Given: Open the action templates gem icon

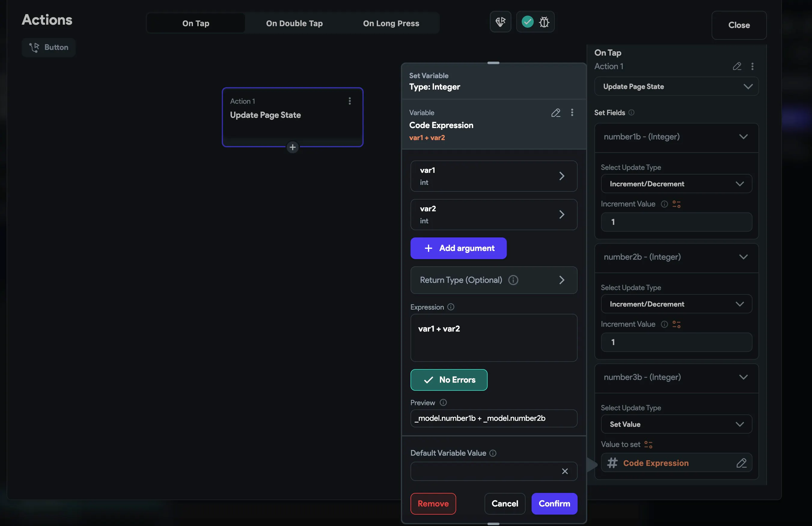Looking at the screenshot, I should pyautogui.click(x=500, y=22).
